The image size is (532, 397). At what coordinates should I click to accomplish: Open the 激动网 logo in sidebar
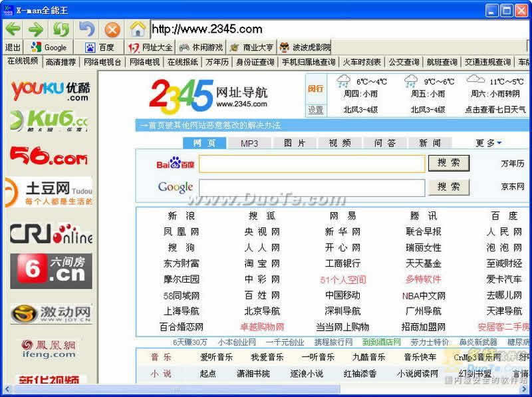tap(51, 313)
